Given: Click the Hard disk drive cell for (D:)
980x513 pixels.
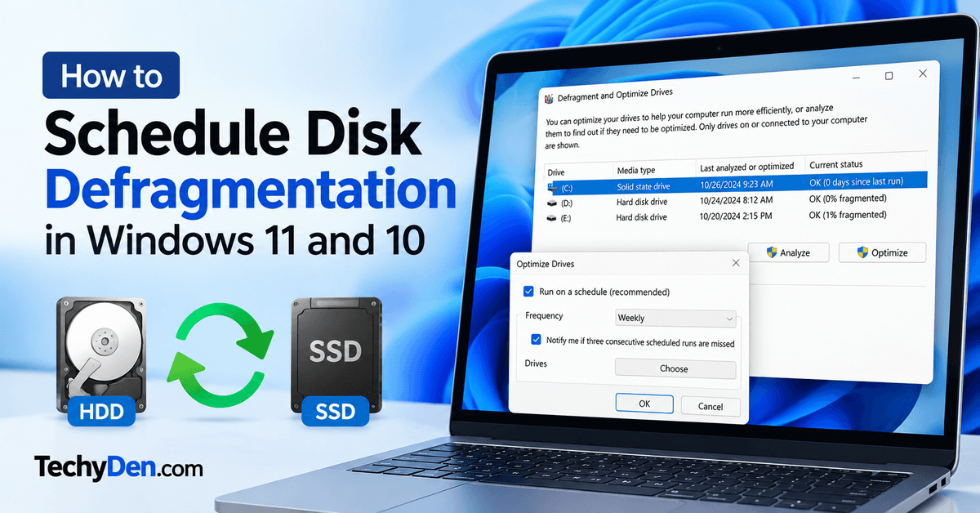Looking at the screenshot, I should [x=642, y=202].
